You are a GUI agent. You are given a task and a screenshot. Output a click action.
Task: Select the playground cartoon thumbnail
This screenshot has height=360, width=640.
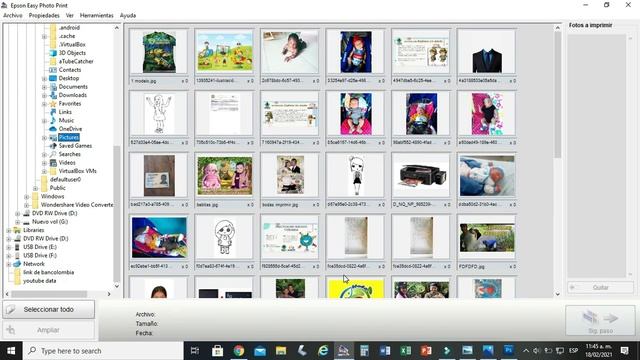tap(224, 52)
